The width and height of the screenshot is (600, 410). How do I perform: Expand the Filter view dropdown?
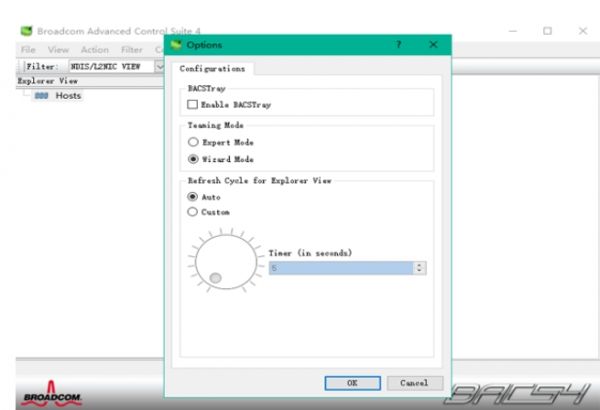[x=159, y=67]
